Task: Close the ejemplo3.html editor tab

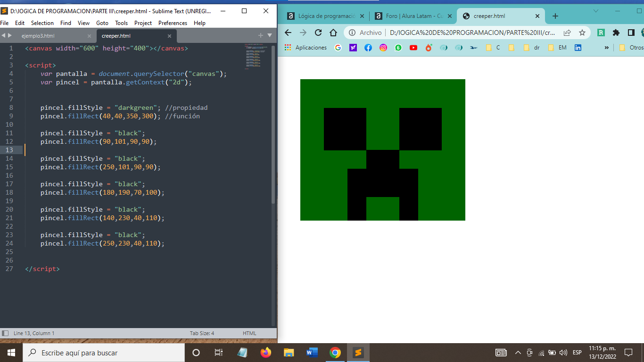Action: point(89,36)
